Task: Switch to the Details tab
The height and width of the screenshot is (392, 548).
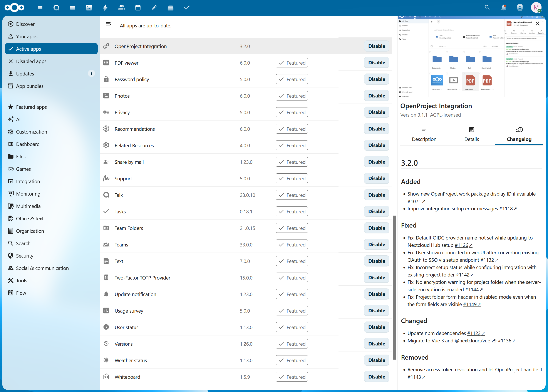Action: point(471,135)
